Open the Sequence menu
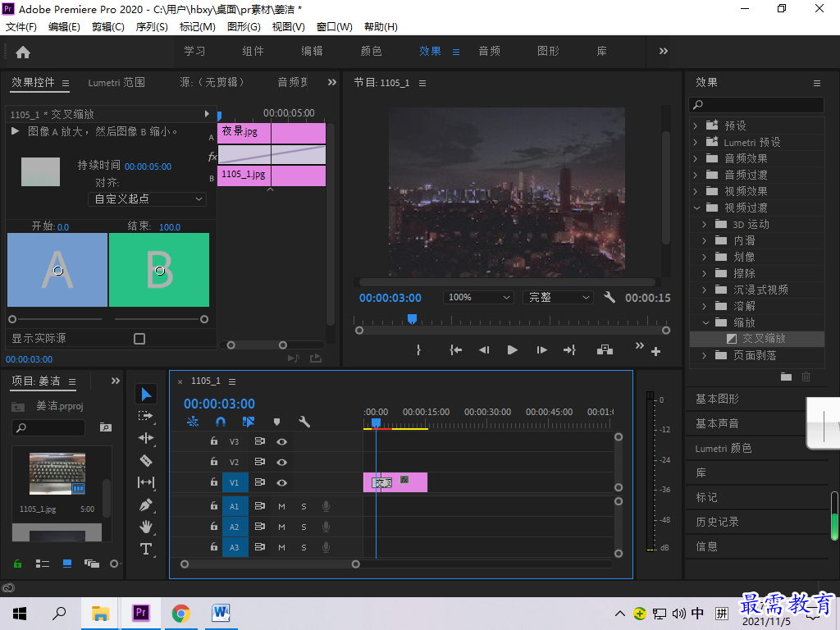Image resolution: width=840 pixels, height=630 pixels. pyautogui.click(x=152, y=27)
